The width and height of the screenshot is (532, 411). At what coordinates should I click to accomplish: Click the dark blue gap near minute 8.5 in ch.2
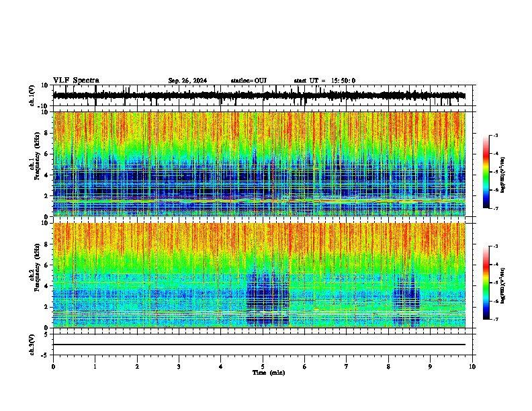click(407, 302)
